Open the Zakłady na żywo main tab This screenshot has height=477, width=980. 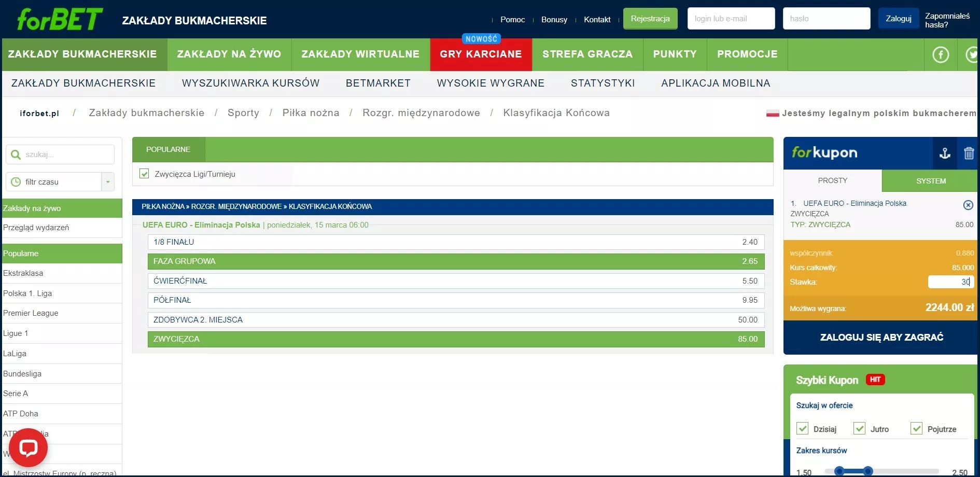click(229, 54)
